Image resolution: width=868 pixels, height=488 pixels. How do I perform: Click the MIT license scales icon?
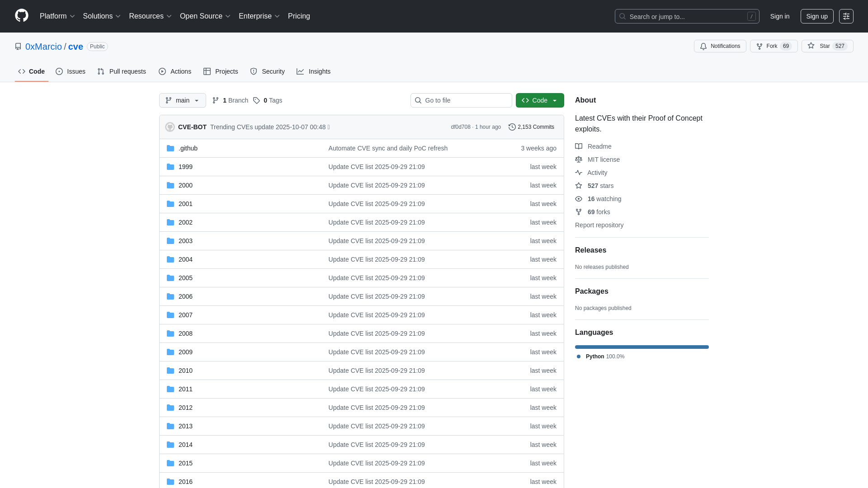[579, 160]
